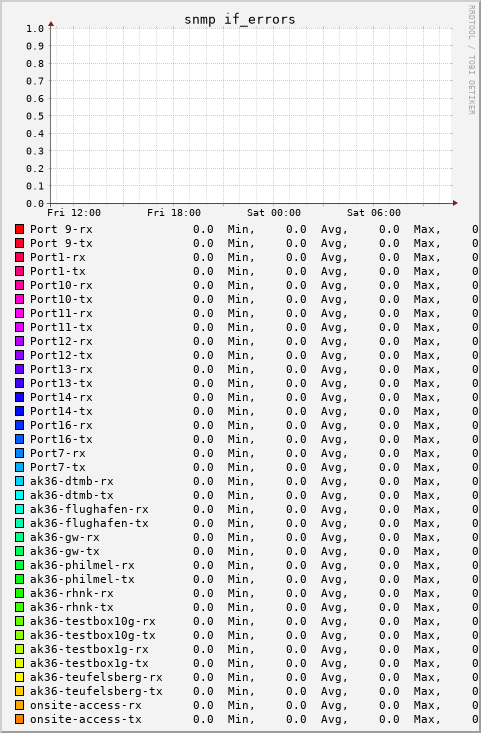Select the 'ak36-teufelsberg-tx' legend label
481x733 pixels.
[x=96, y=691]
